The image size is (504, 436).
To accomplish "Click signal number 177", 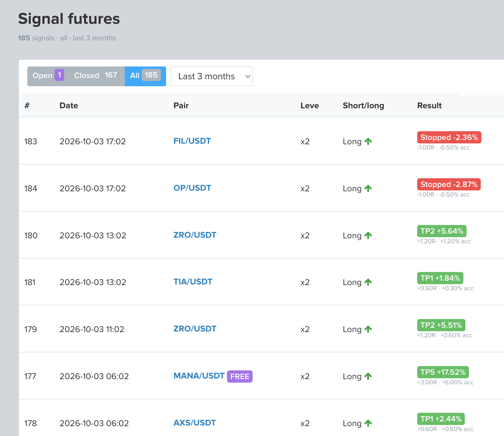I will click(x=30, y=376).
